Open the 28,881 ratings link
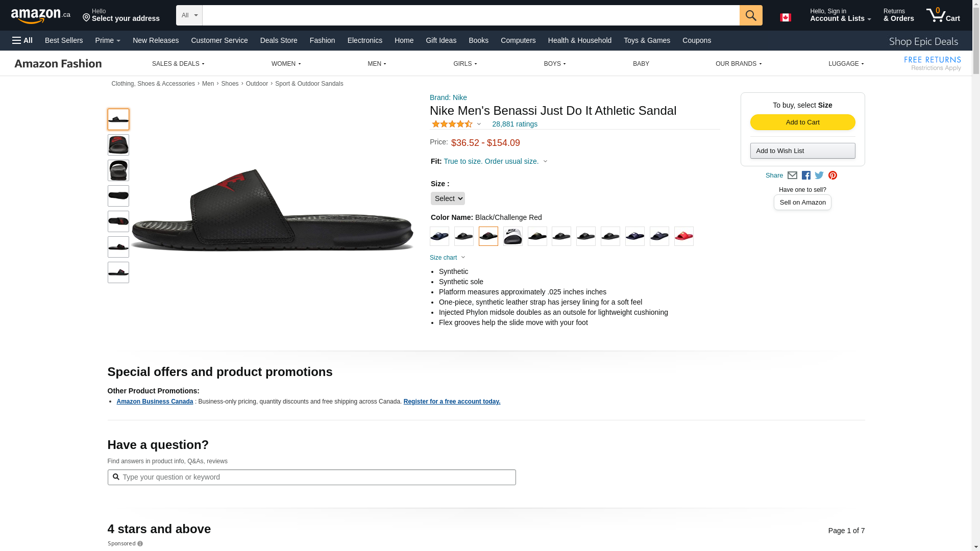This screenshot has width=980, height=551. [x=514, y=124]
